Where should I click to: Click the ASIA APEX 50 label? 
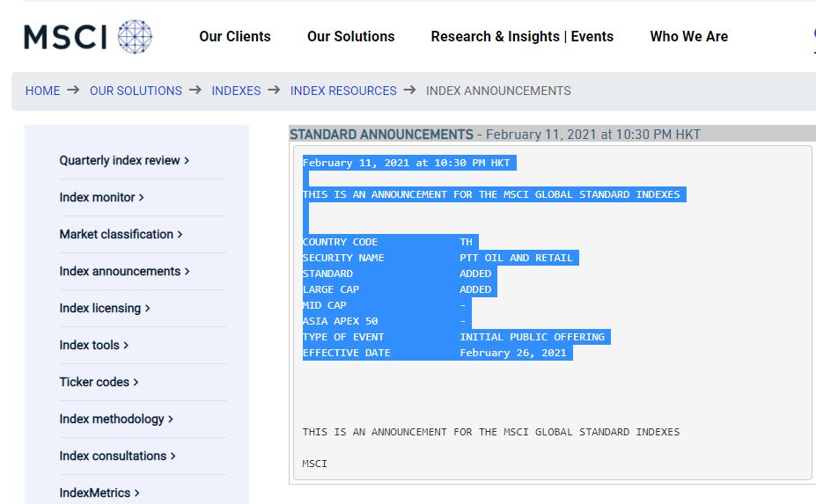tap(340, 321)
